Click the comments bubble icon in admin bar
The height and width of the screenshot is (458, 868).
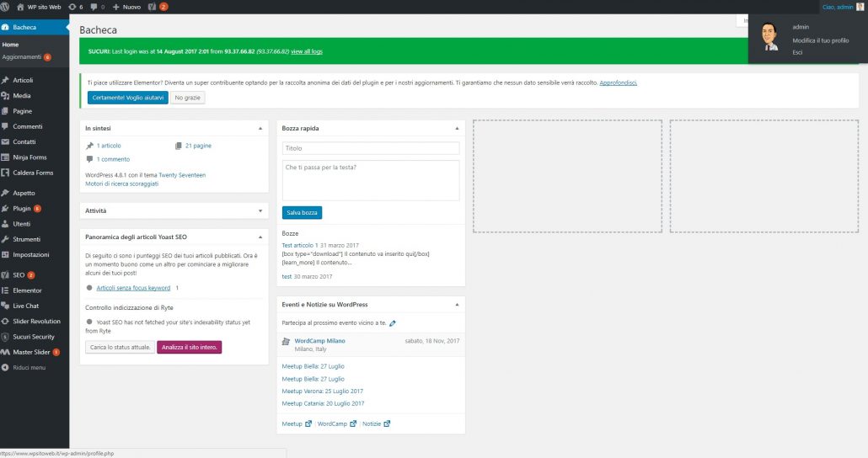(x=94, y=6)
